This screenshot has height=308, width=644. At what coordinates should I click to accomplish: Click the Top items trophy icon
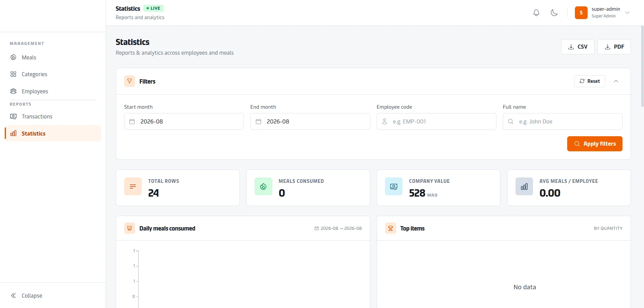pyautogui.click(x=390, y=228)
